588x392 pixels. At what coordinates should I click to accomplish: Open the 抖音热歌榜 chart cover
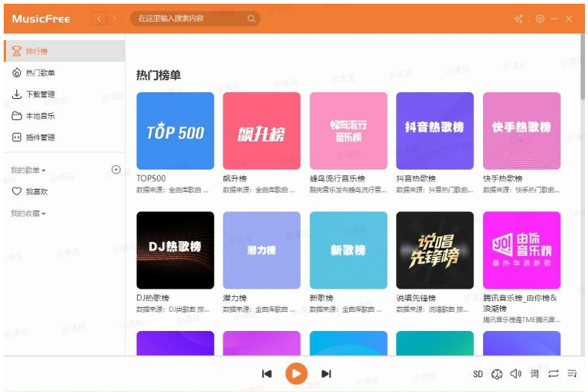click(435, 131)
